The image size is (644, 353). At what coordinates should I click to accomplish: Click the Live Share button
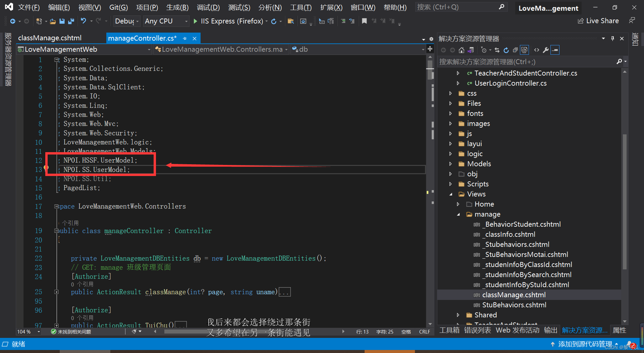click(598, 21)
